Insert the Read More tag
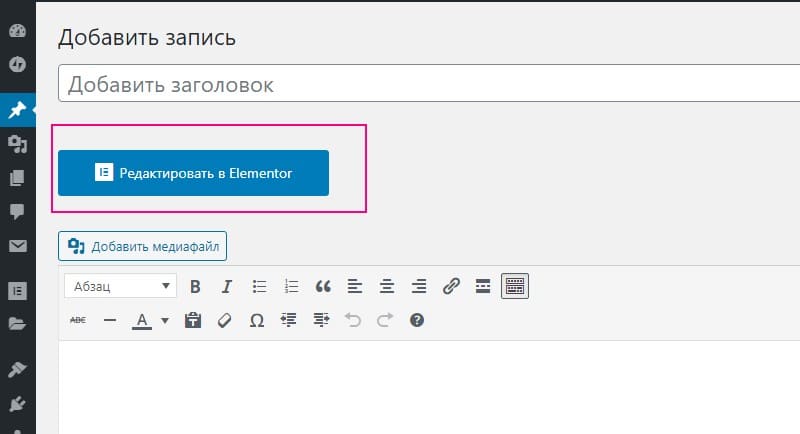This screenshot has width=800, height=434. tap(483, 287)
